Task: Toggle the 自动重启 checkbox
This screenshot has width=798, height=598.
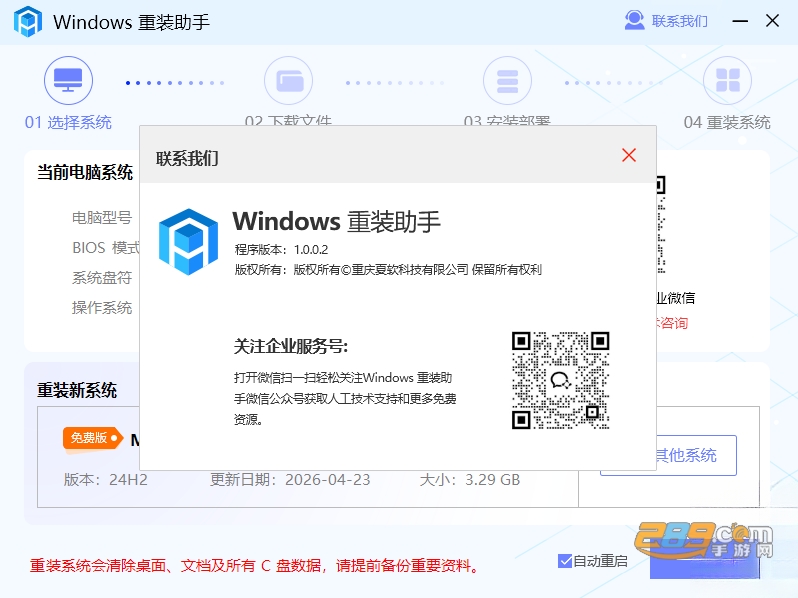Action: (x=565, y=561)
